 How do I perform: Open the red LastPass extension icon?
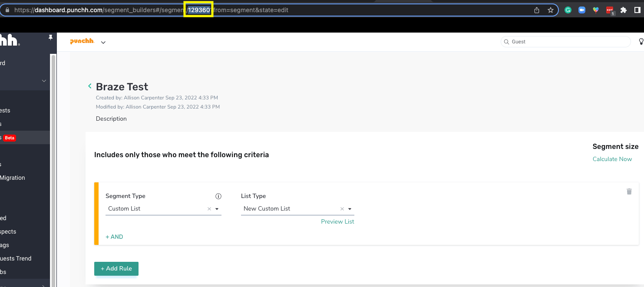(610, 10)
